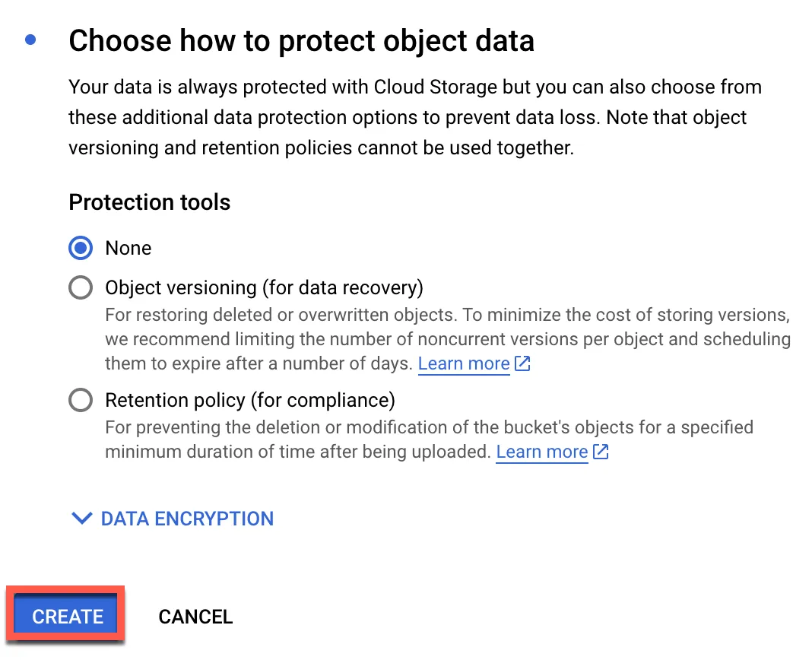Click the 'Choose how to protect object data' heading

coord(301,41)
